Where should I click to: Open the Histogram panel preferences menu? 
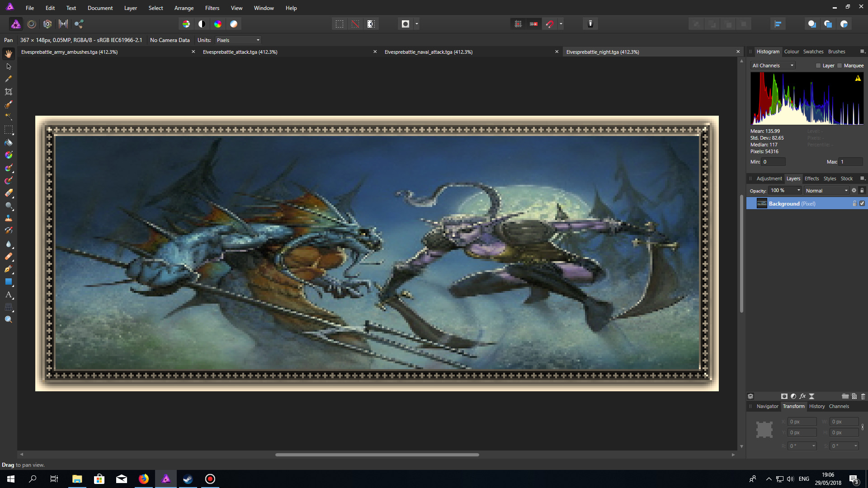coord(862,52)
